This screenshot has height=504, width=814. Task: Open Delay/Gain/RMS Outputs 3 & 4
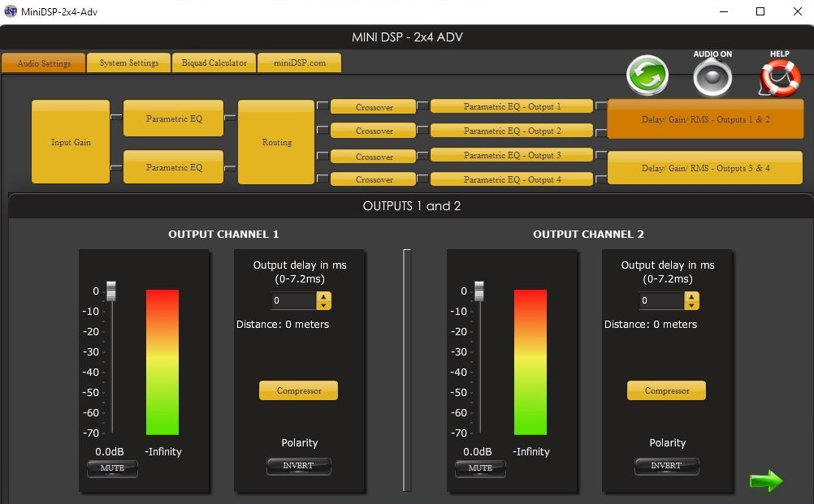(x=705, y=168)
